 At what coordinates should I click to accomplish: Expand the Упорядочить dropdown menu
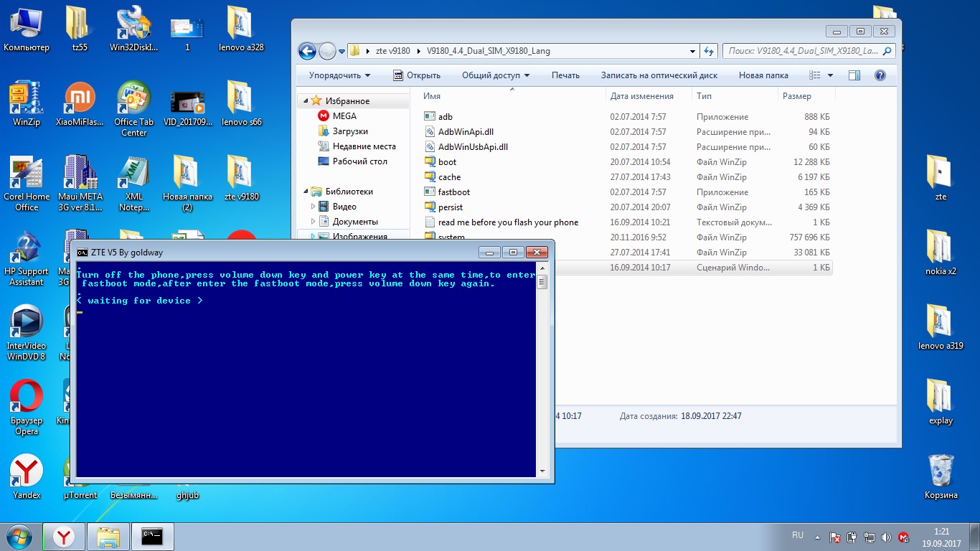pos(339,75)
